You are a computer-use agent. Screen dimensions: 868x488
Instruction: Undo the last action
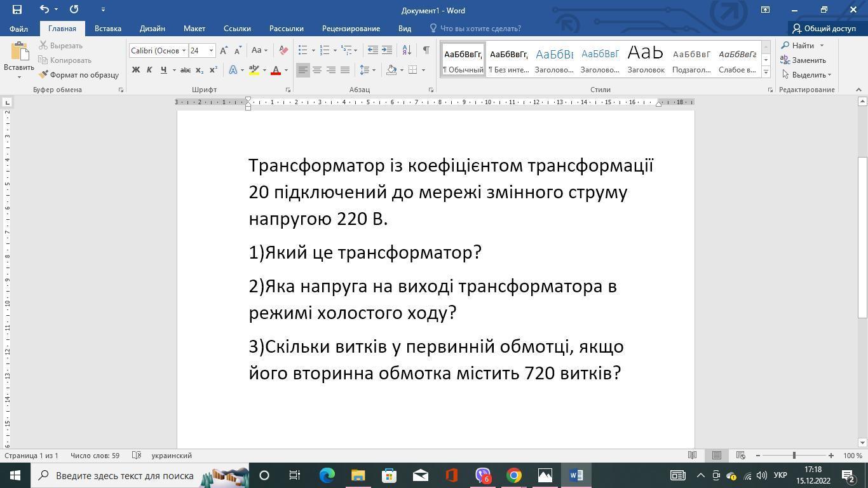click(44, 10)
